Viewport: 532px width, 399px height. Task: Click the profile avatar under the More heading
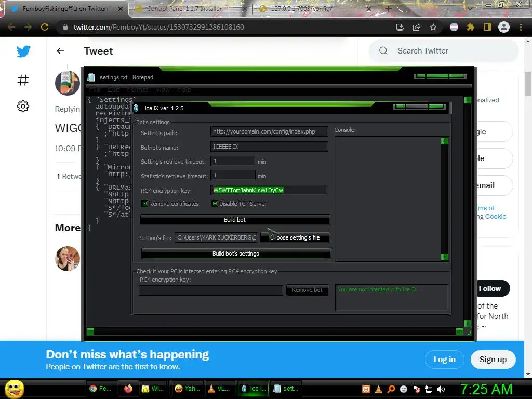(68, 259)
